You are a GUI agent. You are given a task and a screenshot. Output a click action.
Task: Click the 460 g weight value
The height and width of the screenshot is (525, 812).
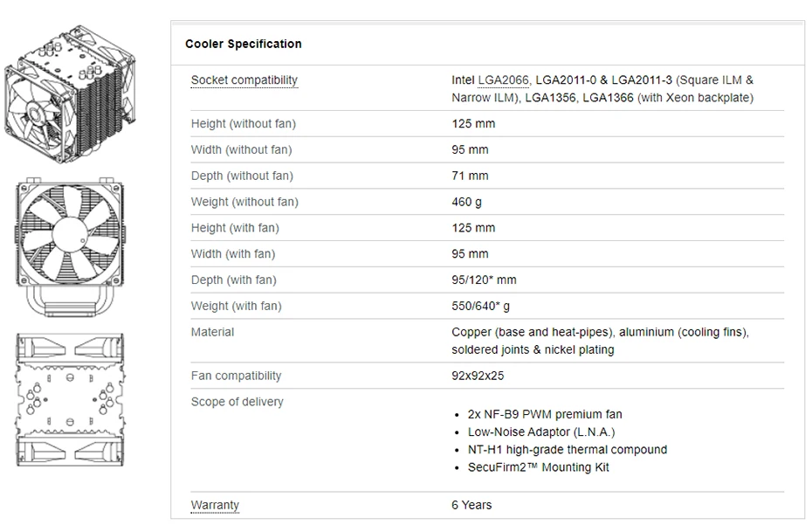tap(466, 202)
